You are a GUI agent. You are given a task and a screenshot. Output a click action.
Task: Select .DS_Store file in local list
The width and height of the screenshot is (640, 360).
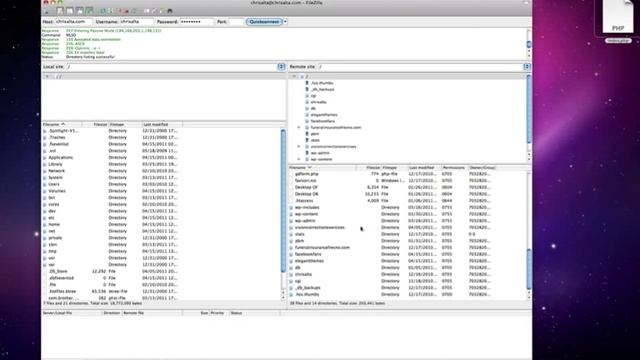click(58, 271)
